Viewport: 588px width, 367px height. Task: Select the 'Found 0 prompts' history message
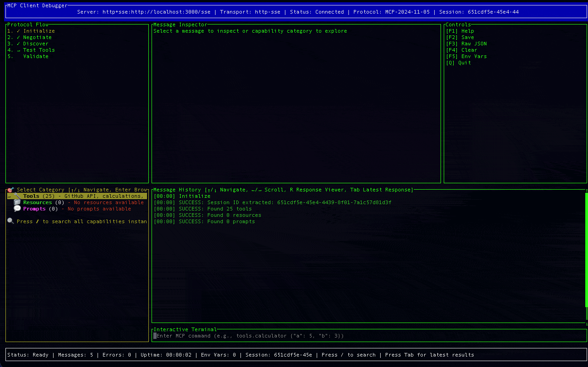pyautogui.click(x=204, y=221)
